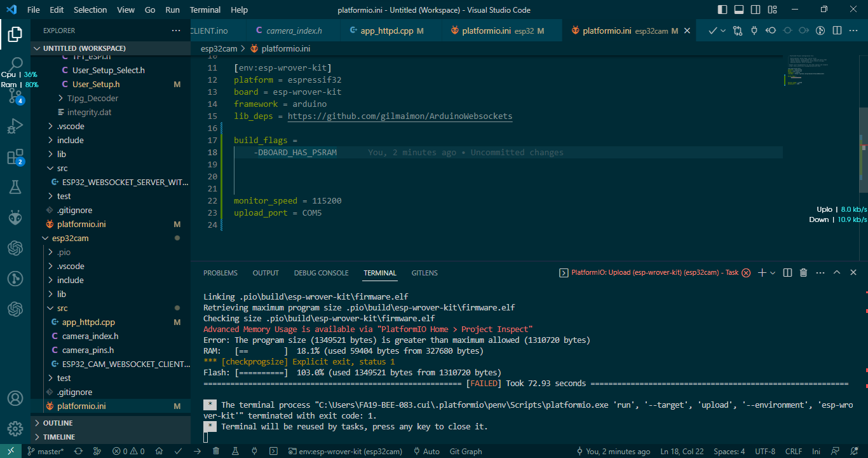Open the ArduinoWebsockets GitHub link
The image size is (868, 458).
coord(400,116)
